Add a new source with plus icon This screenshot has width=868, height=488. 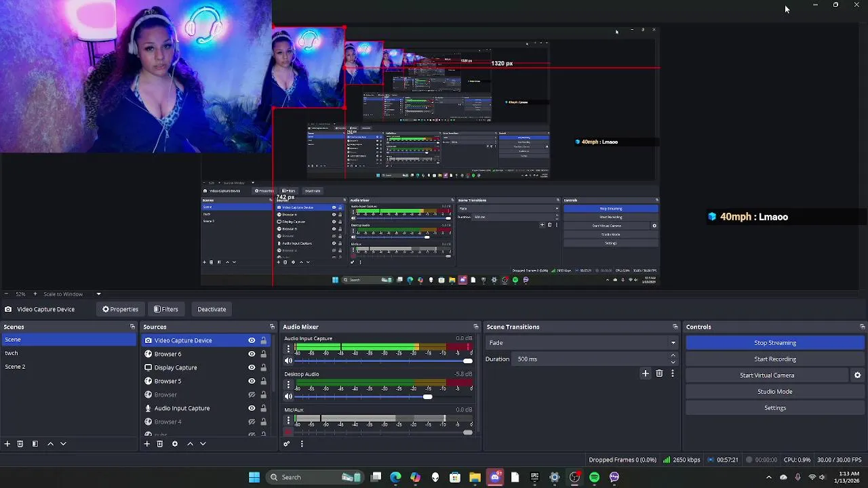(146, 444)
